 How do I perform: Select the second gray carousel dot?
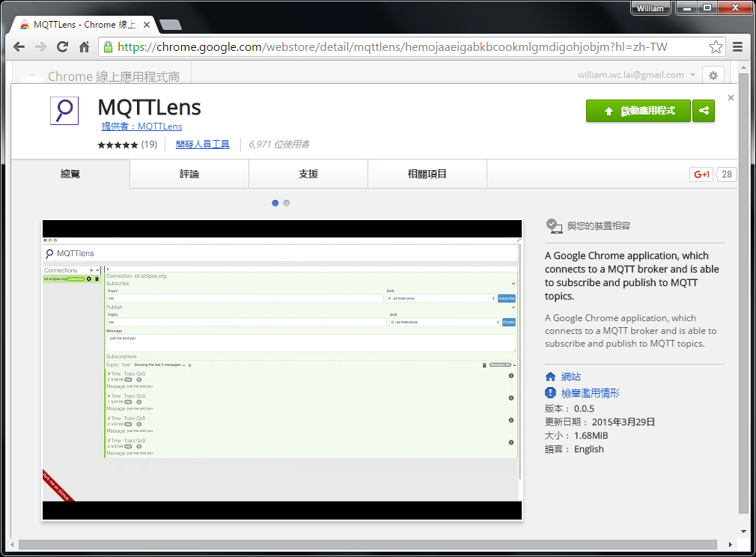[x=287, y=203]
